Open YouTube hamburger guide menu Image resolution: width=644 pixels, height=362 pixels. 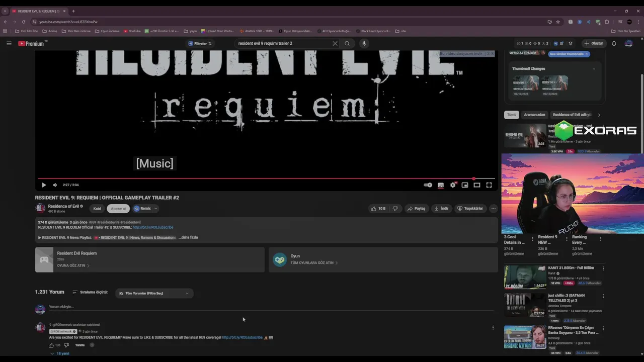point(9,44)
